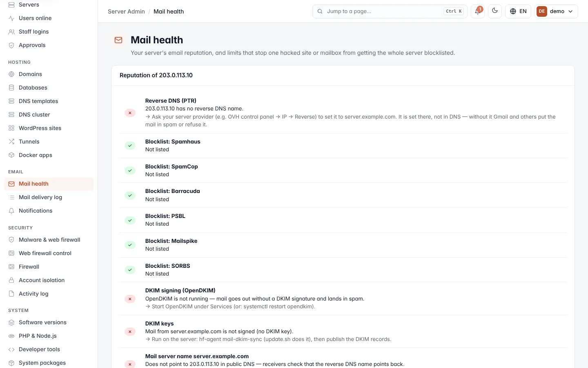Open the EN language selector
This screenshot has width=588, height=368.
(x=518, y=11)
